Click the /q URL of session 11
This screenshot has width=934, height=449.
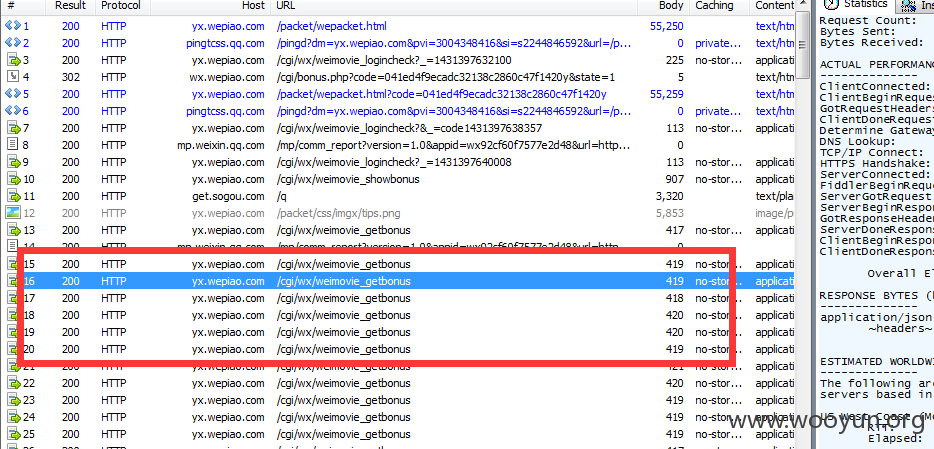[x=281, y=197]
